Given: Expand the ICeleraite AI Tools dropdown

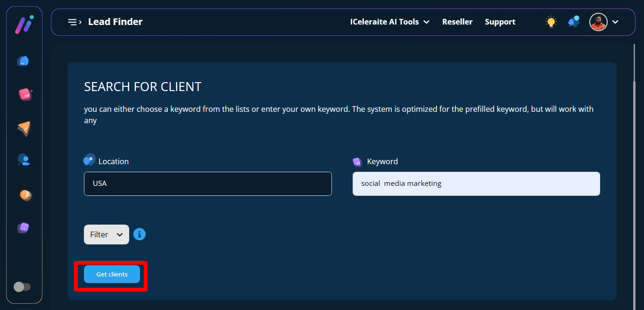Looking at the screenshot, I should [x=389, y=22].
